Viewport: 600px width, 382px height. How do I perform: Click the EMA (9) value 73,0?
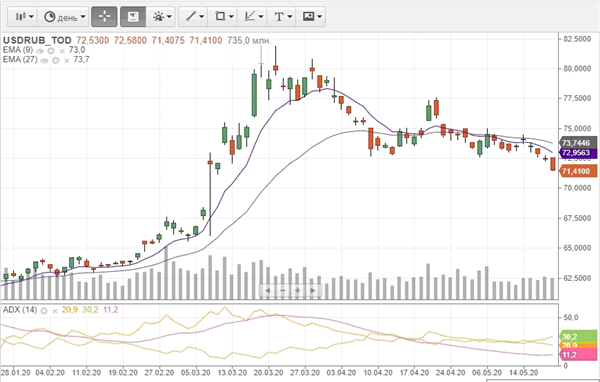click(77, 50)
